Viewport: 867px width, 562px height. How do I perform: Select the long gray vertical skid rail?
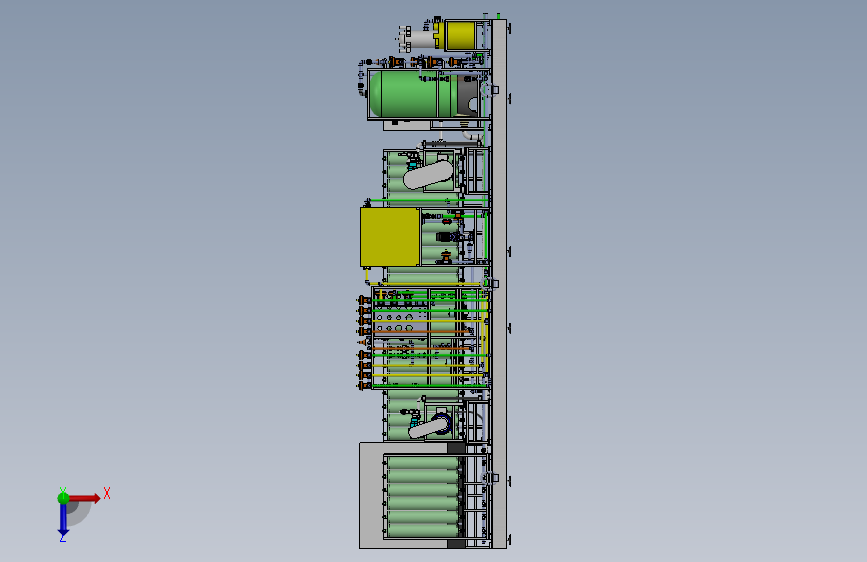point(499,284)
